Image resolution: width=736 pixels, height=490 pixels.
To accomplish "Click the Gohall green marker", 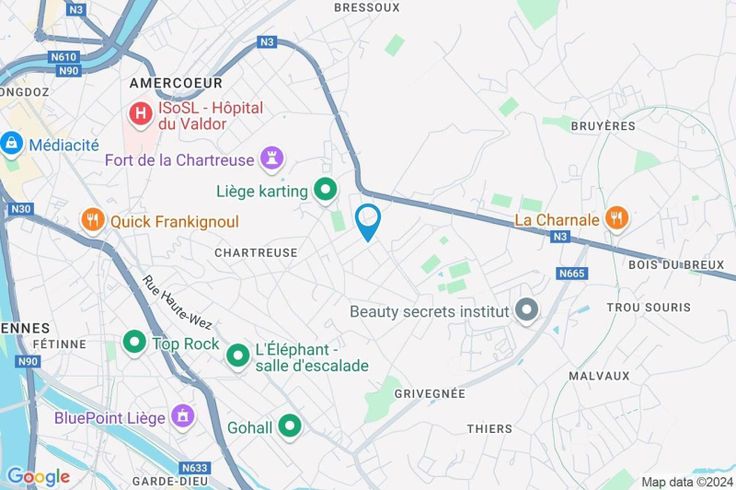I will click(290, 427).
